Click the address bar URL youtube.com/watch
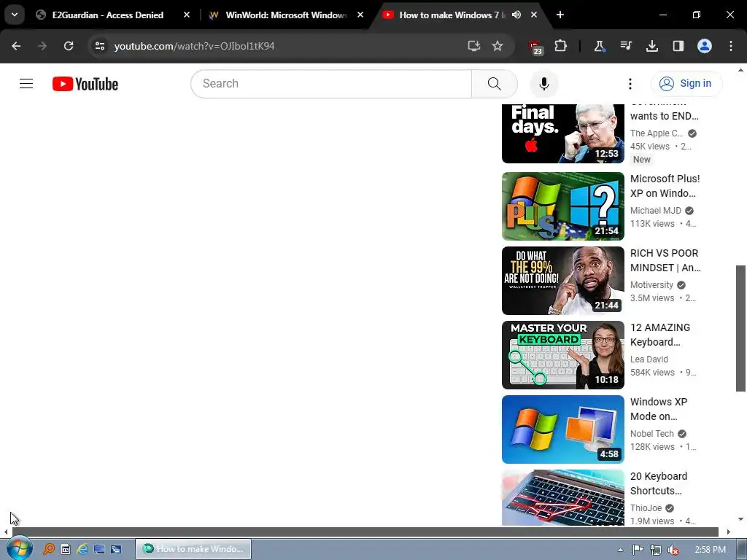Image resolution: width=747 pixels, height=560 pixels. coord(194,46)
